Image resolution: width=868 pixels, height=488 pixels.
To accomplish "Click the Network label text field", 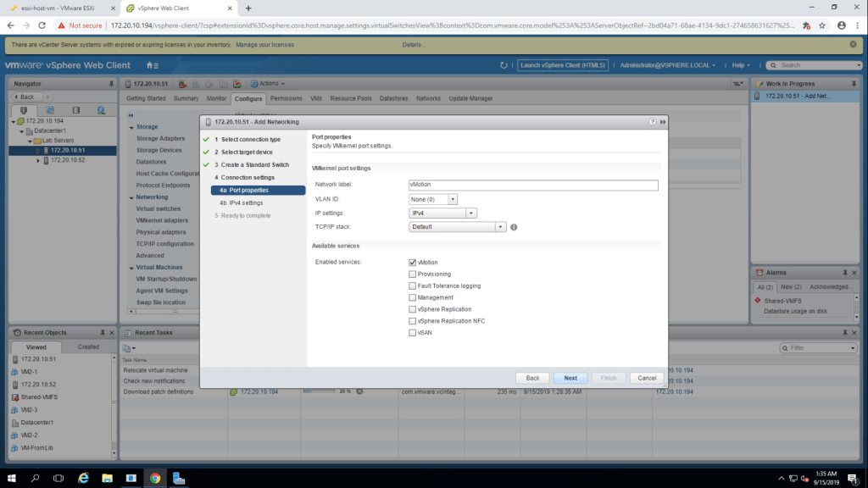I will (532, 185).
